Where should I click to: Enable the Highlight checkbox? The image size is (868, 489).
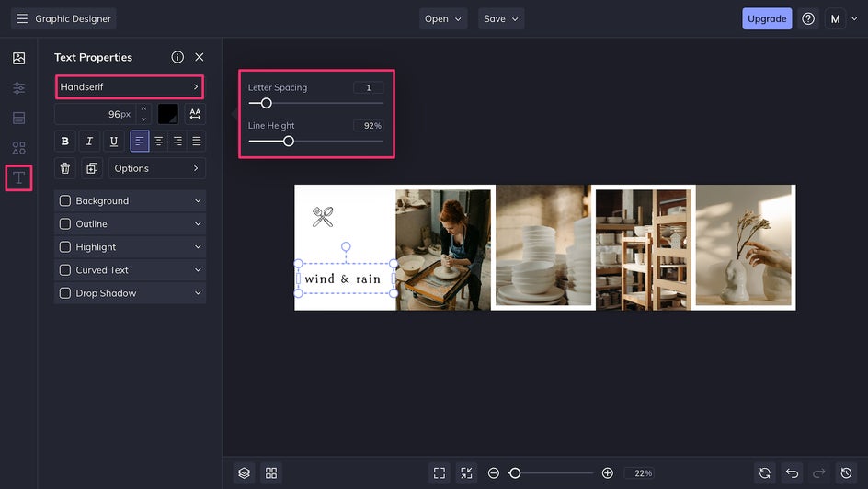[64, 246]
